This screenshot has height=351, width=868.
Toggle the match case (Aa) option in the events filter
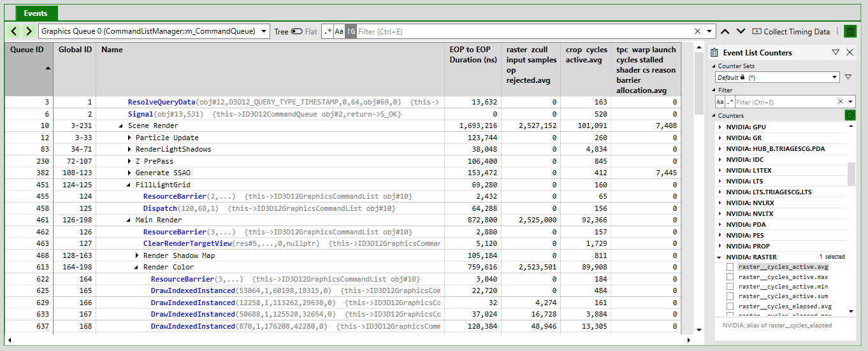point(339,31)
